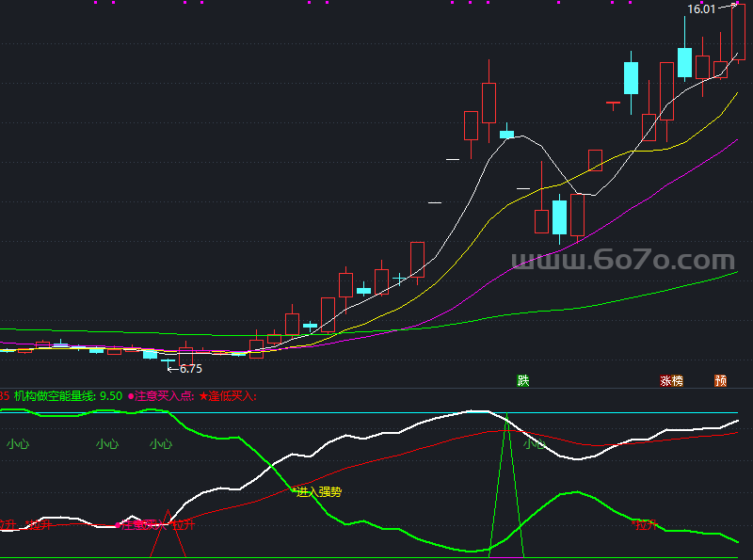Click the magenta bar below the green spike
This screenshot has width=753, height=560.
pos(505,557)
